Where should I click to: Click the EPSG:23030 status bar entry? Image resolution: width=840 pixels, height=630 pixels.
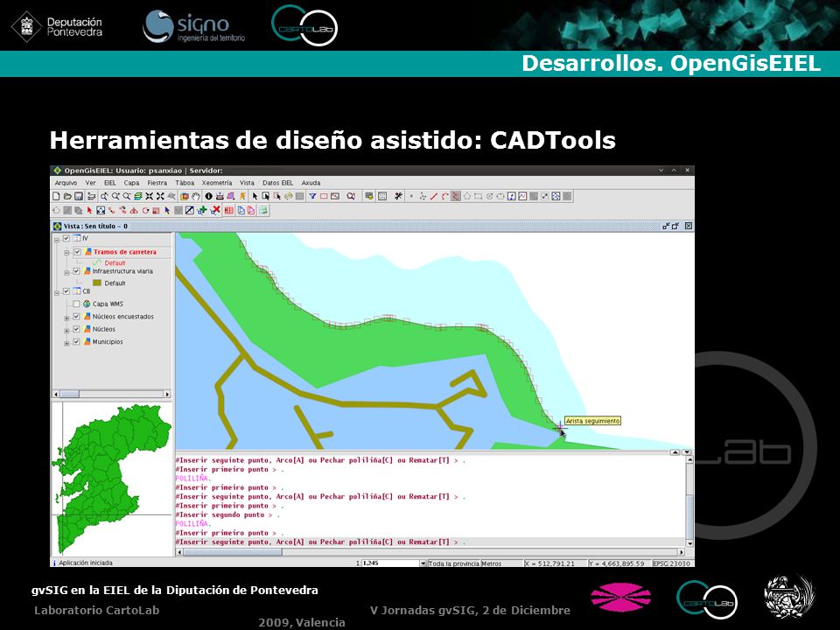(672, 563)
